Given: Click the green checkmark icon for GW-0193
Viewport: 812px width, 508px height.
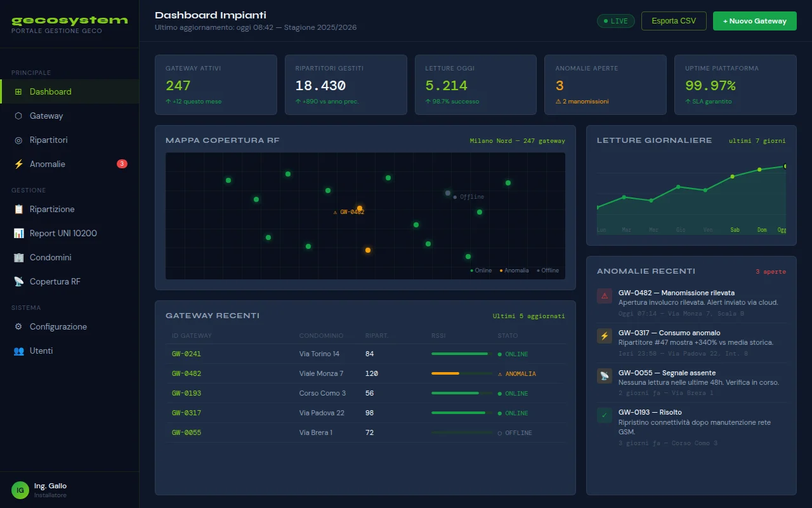Looking at the screenshot, I should [605, 415].
